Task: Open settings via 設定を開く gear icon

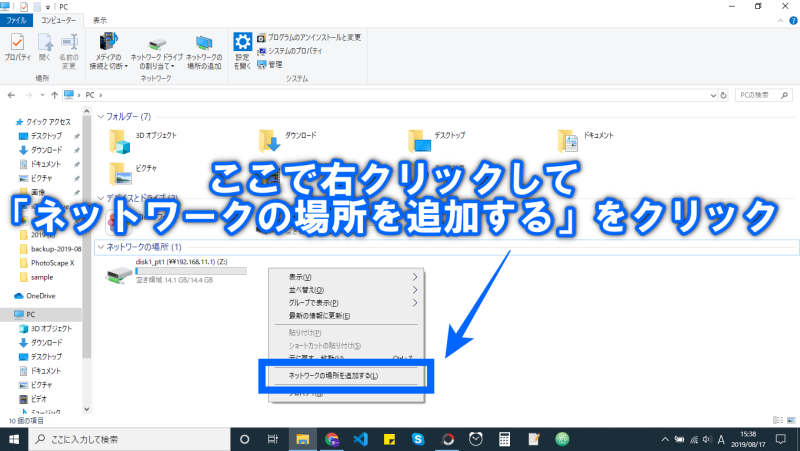Action: 242,49
